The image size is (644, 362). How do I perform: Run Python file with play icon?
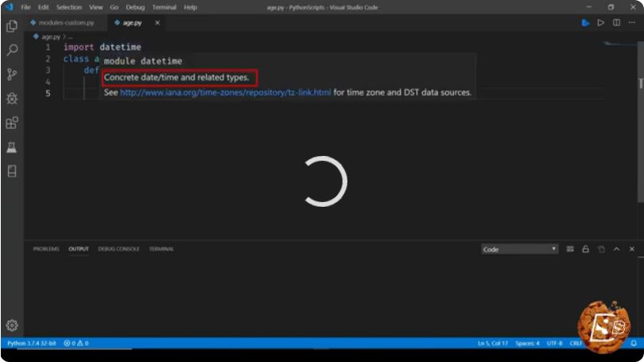pyautogui.click(x=600, y=22)
